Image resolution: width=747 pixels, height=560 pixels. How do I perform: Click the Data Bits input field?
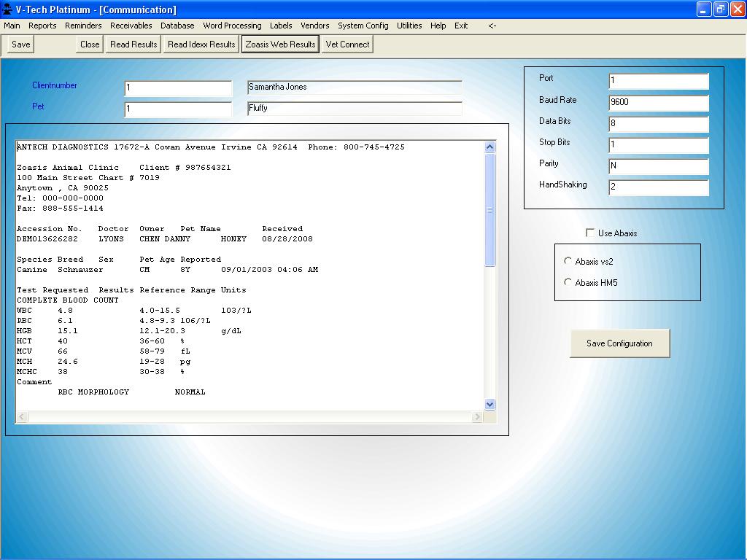[x=659, y=124]
